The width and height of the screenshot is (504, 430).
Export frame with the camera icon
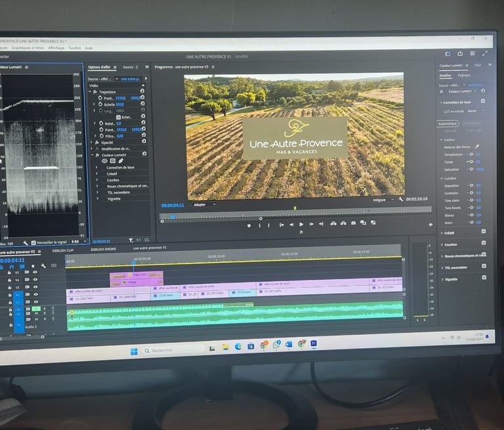pyautogui.click(x=353, y=223)
